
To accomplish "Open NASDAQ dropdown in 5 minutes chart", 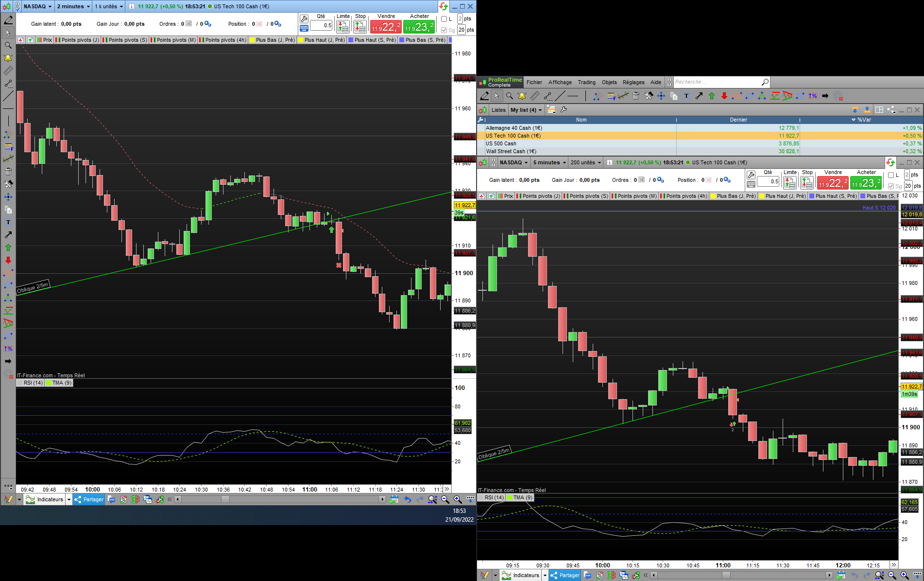I will [513, 162].
